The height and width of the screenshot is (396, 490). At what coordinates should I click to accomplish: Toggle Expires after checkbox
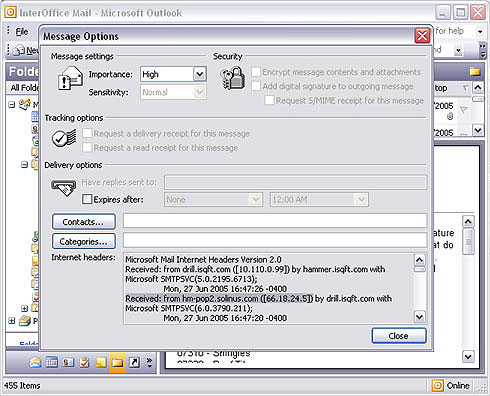[x=87, y=199]
